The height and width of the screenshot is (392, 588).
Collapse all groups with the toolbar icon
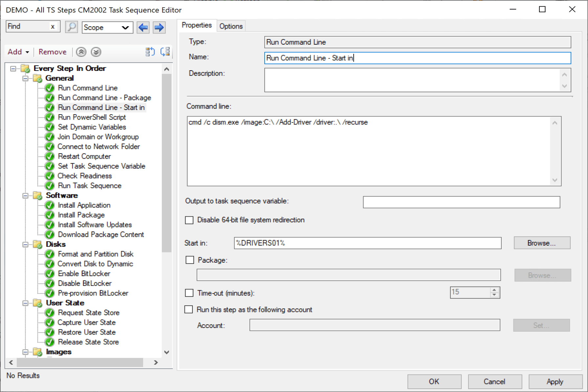coord(150,52)
